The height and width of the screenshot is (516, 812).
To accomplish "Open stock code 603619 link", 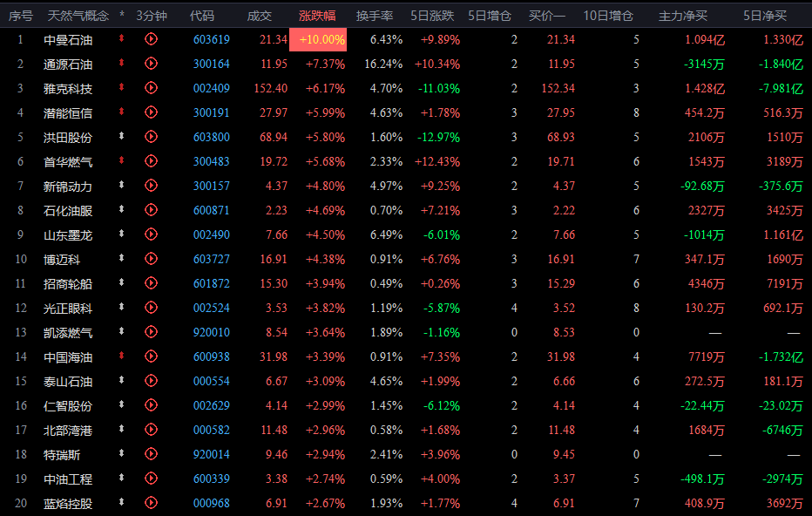I will point(212,39).
